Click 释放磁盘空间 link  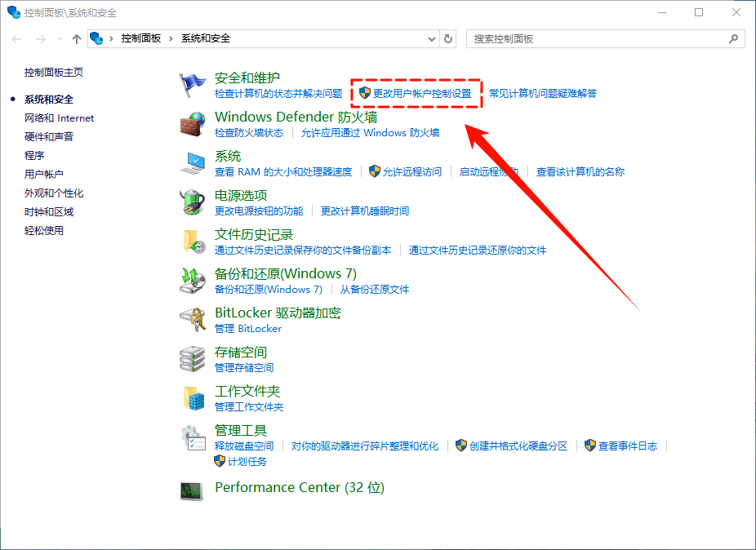pyautogui.click(x=244, y=446)
